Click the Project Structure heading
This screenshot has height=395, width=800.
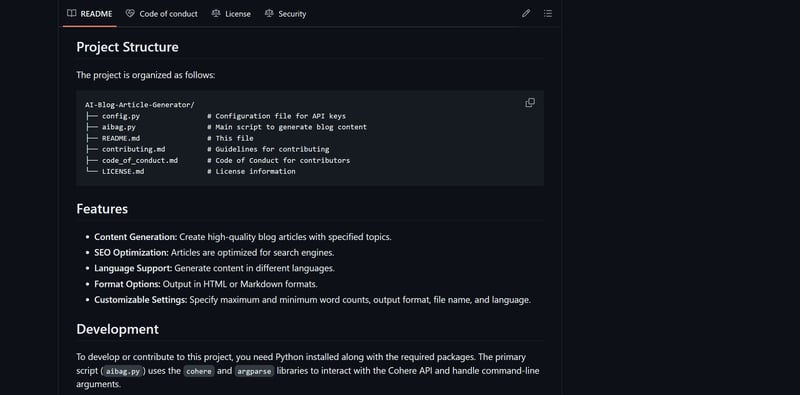(128, 47)
